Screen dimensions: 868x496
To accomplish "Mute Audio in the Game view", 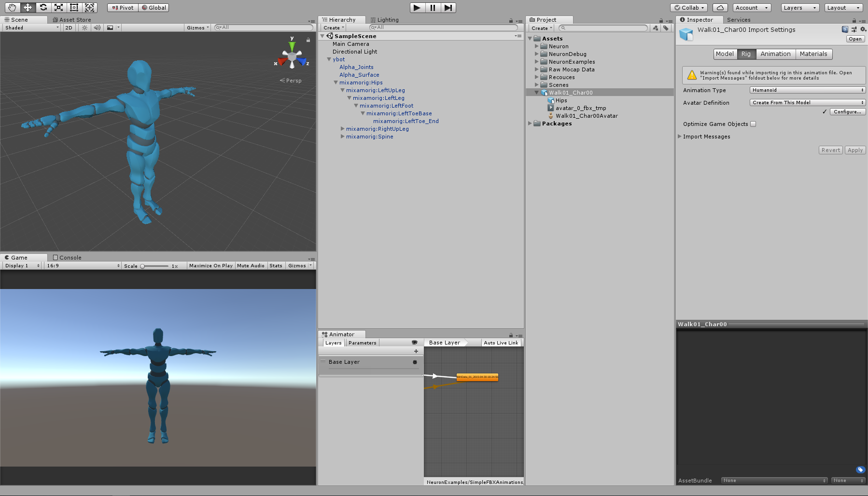I will click(251, 265).
